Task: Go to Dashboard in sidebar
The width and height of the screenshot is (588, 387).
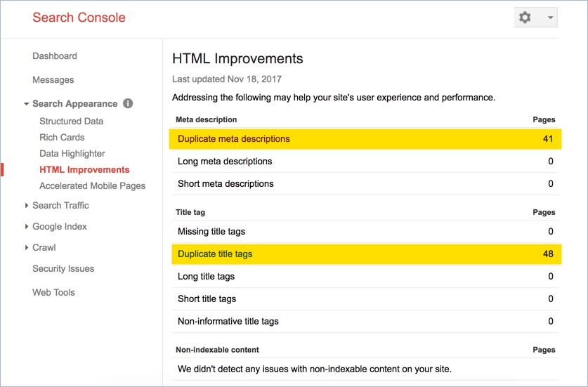Action: point(55,56)
